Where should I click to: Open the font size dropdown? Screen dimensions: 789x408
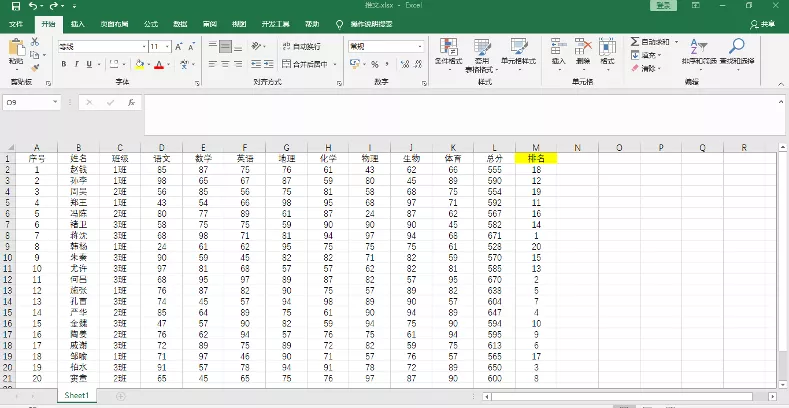pos(169,46)
